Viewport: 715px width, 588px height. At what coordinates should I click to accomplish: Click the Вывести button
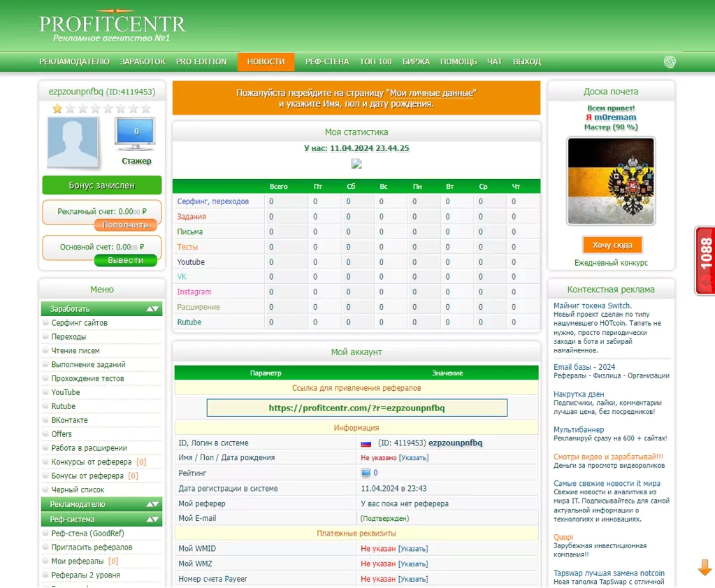(125, 261)
